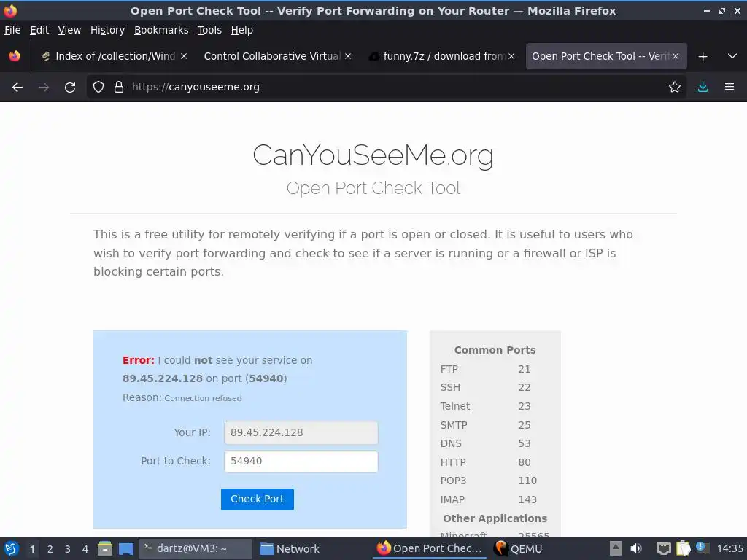The width and height of the screenshot is (747, 560).
Task: Switch to virtual desktop 1
Action: [x=32, y=549]
